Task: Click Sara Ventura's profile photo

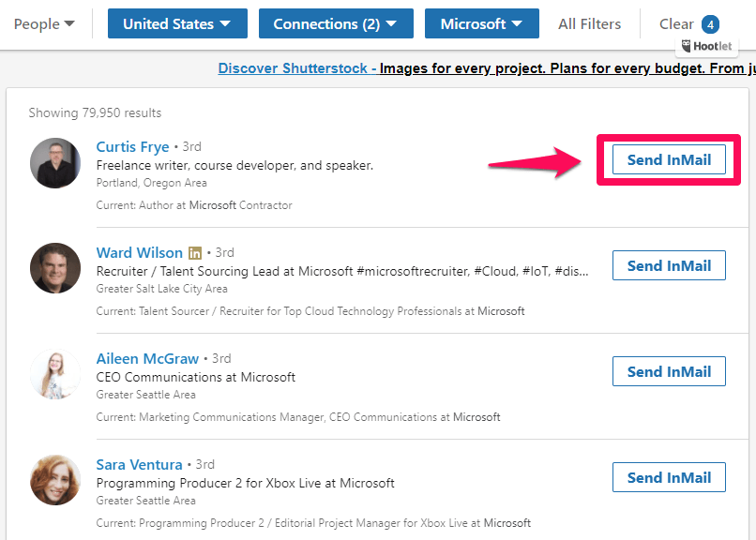Action: 55,481
